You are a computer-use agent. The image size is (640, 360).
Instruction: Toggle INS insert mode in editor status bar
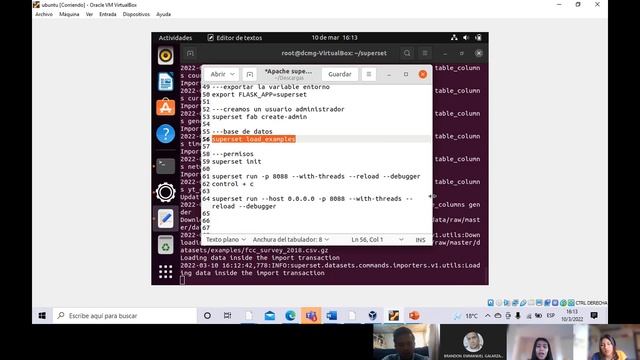420,240
